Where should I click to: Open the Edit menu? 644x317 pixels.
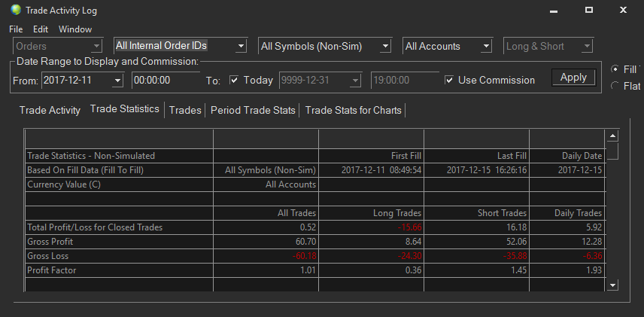(41, 29)
